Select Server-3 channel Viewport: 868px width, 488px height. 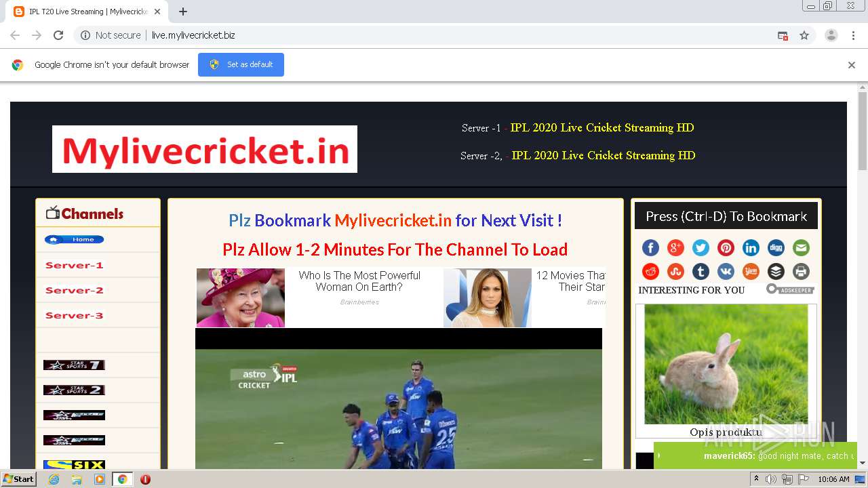[75, 315]
